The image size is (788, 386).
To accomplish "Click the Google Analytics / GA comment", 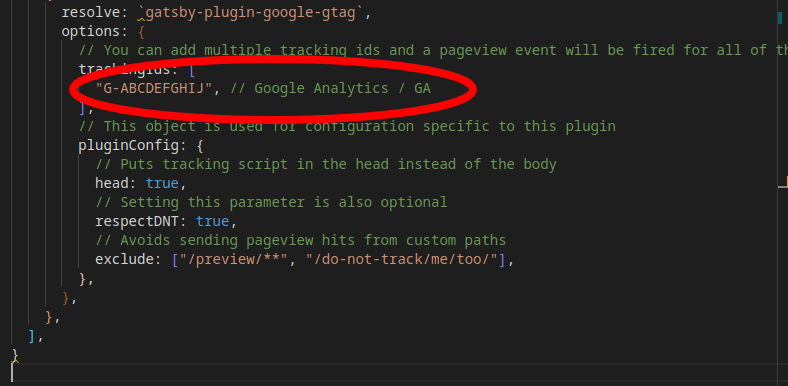I will click(x=330, y=88).
